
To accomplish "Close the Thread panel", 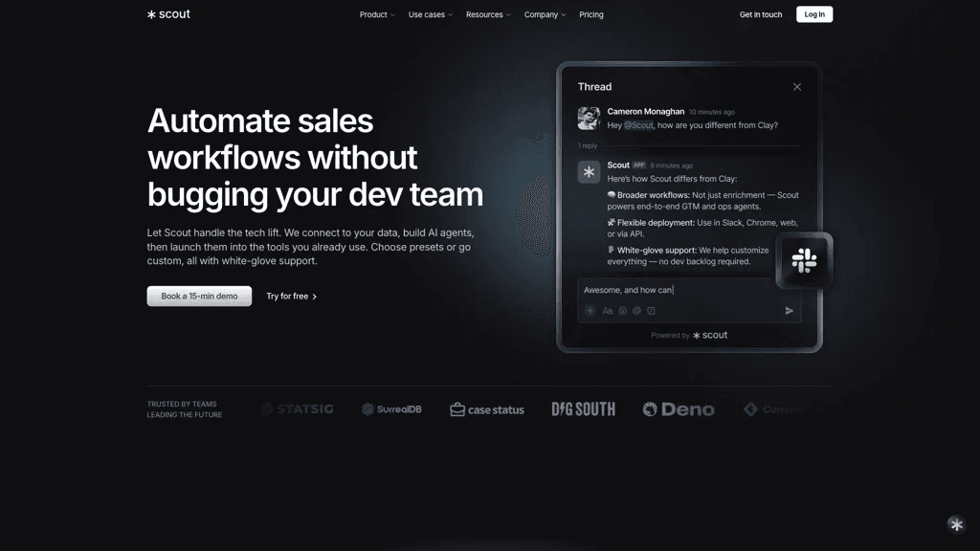I will coord(797,87).
